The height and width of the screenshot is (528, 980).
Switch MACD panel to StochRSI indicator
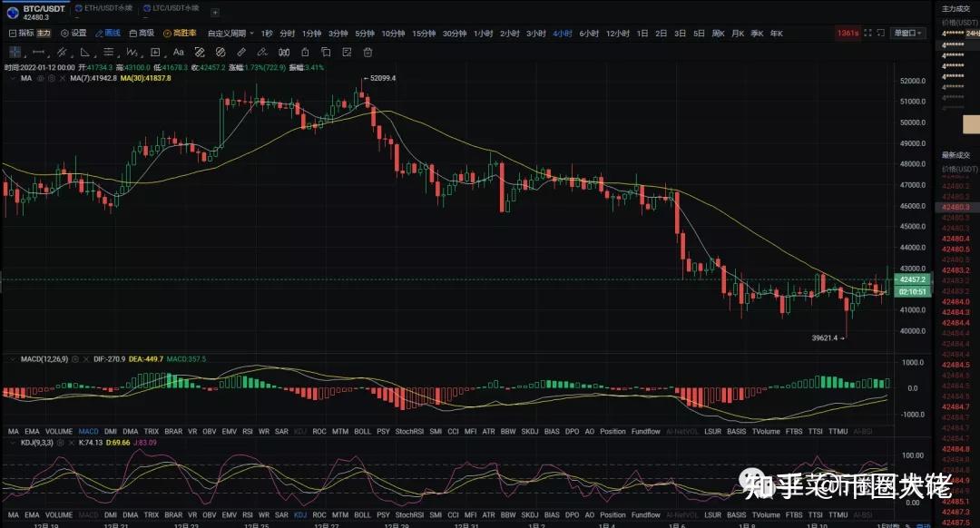[x=409, y=431]
